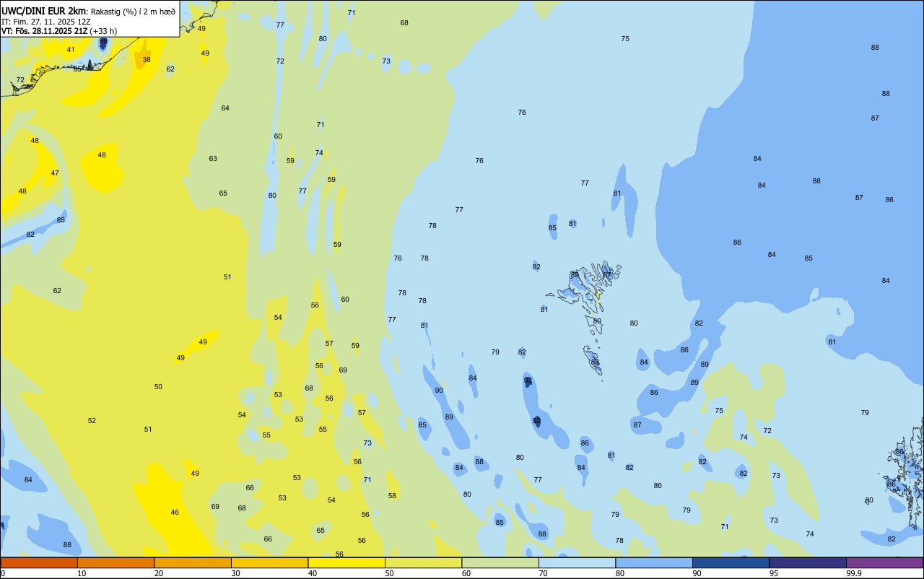Select the pale yellow 50–60 legend swatch
Image resolution: width=924 pixels, height=579 pixels.
click(423, 562)
